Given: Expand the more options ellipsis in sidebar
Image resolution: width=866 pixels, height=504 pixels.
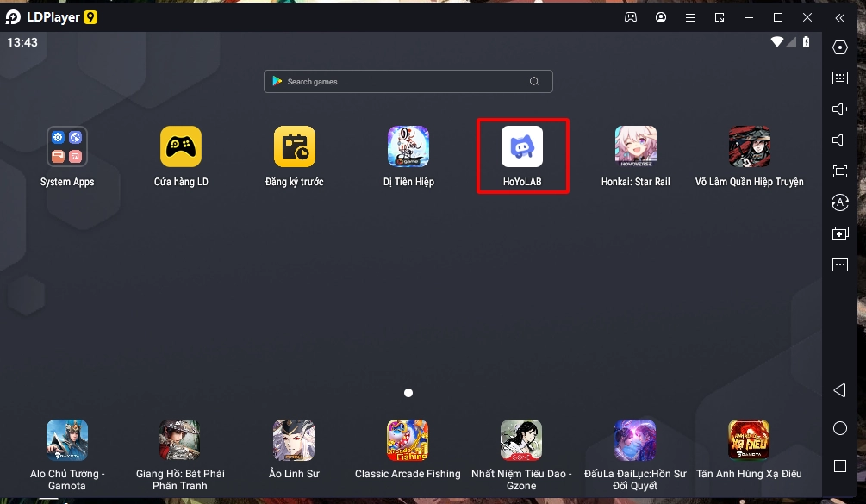Looking at the screenshot, I should coord(840,265).
